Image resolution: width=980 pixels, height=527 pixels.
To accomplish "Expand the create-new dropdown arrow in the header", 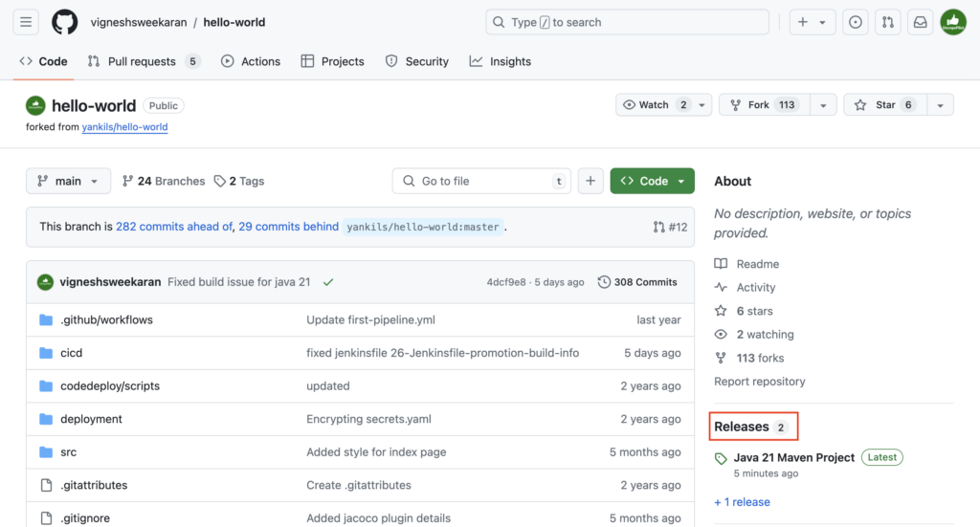I will point(823,23).
